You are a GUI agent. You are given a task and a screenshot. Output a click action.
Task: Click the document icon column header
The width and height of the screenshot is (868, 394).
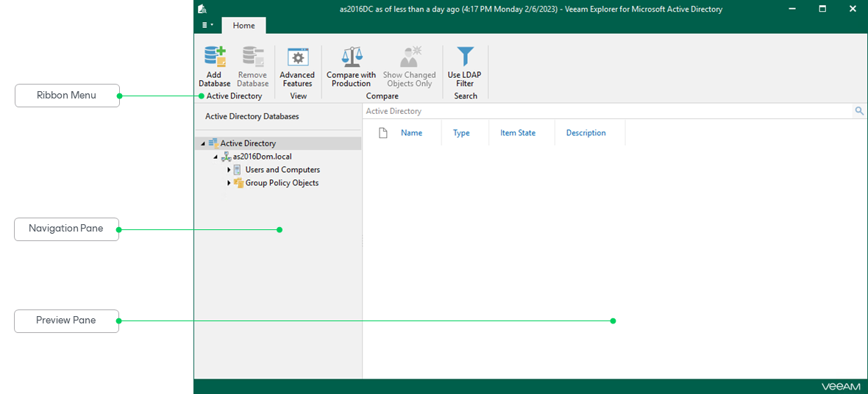(x=383, y=133)
